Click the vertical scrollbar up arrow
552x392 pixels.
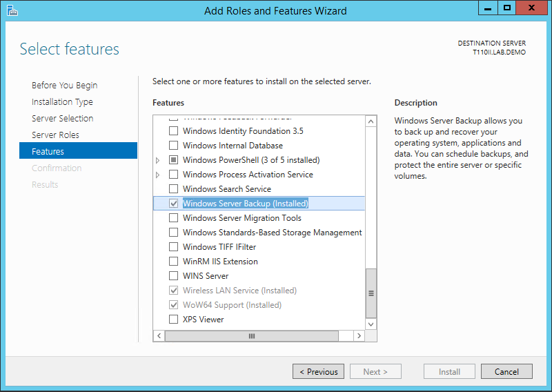click(371, 121)
